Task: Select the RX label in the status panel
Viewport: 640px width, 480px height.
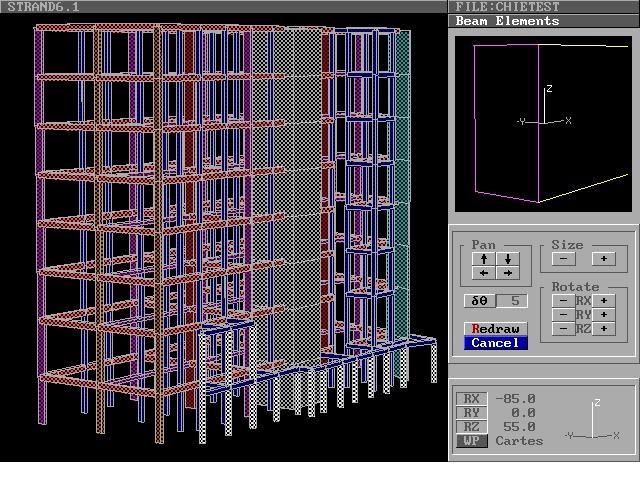Action: point(472,399)
